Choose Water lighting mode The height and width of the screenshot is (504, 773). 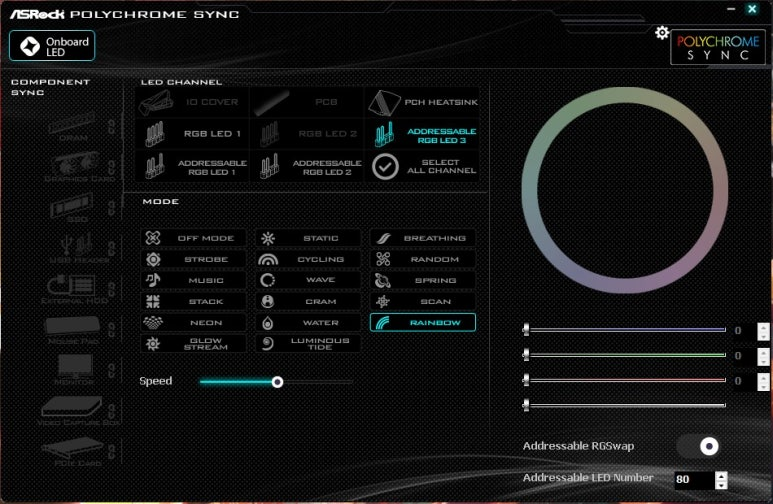coord(308,323)
